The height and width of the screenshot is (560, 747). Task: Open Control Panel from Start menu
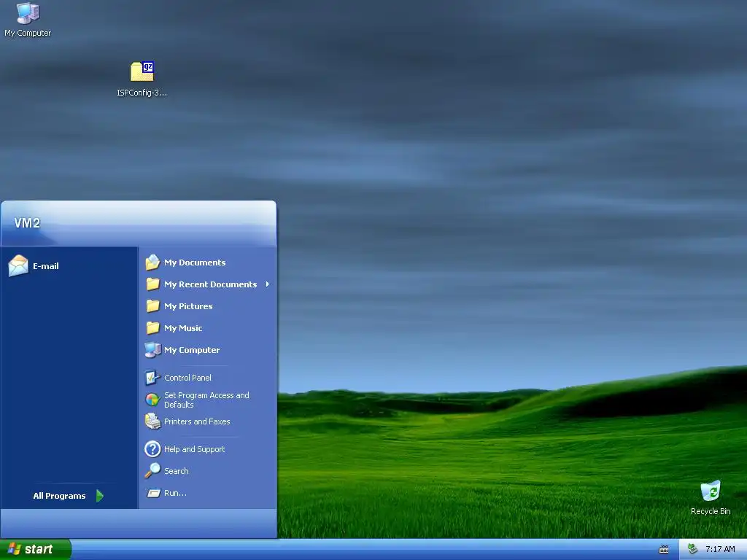(x=187, y=378)
